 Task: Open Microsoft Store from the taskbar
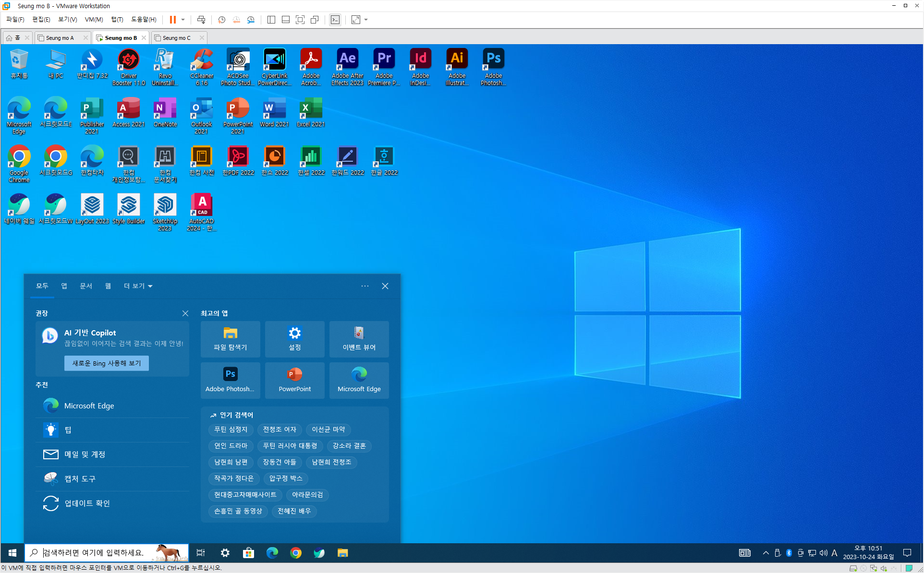pyautogui.click(x=249, y=553)
